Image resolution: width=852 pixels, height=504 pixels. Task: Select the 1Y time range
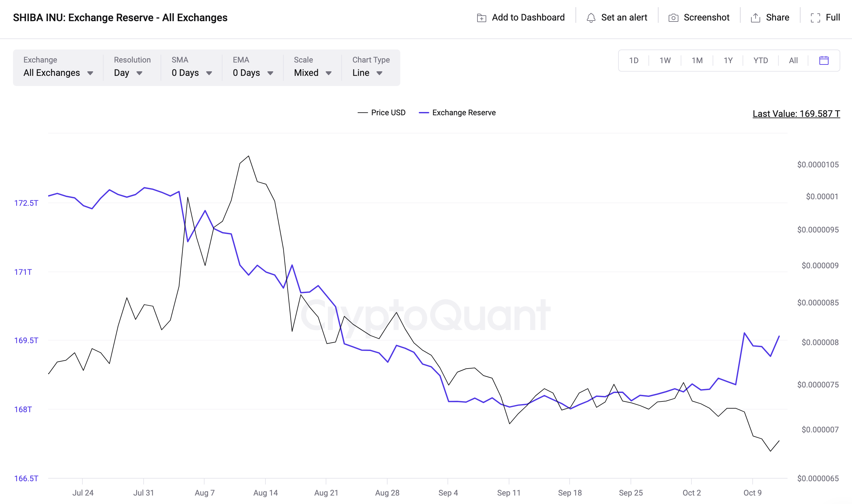(x=728, y=61)
